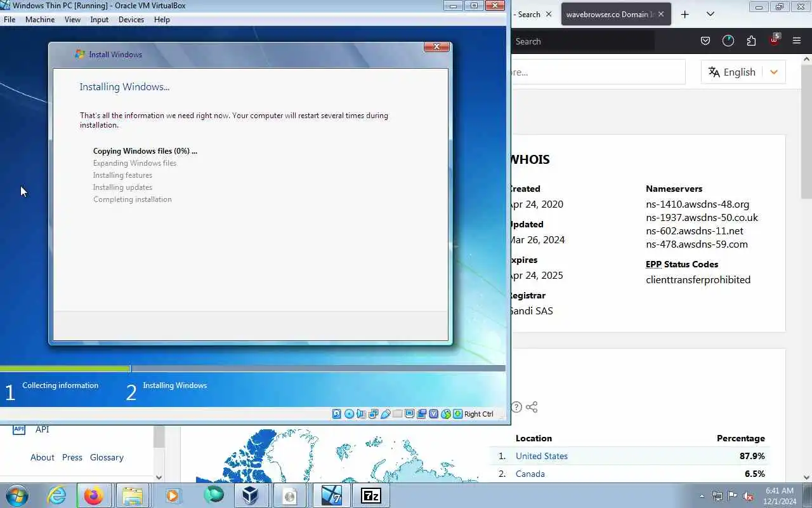The image size is (812, 508).
Task: Open the Glossary footer link
Action: coord(107,457)
